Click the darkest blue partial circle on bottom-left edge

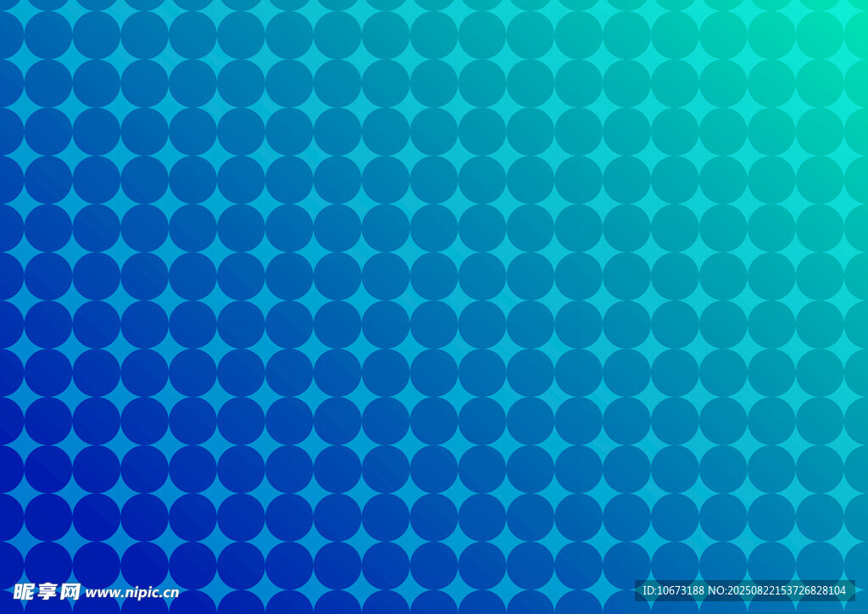(x=7, y=566)
